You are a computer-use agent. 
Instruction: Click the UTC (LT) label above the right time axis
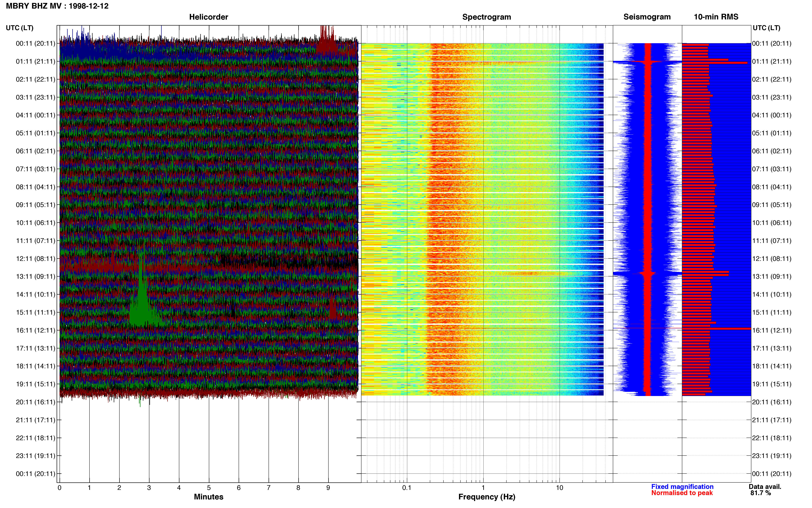tap(766, 28)
